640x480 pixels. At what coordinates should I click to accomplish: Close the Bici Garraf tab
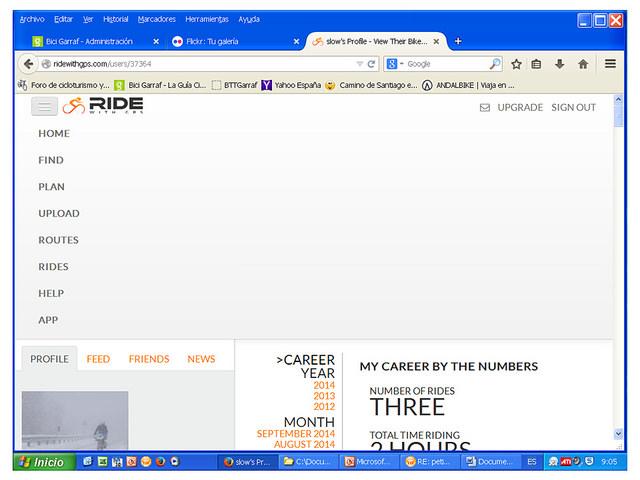[156, 41]
